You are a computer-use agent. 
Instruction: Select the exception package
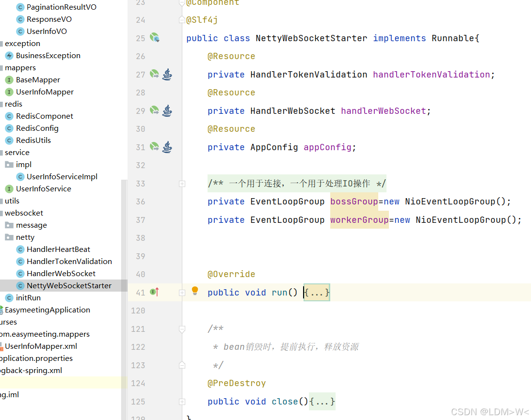tap(22, 44)
